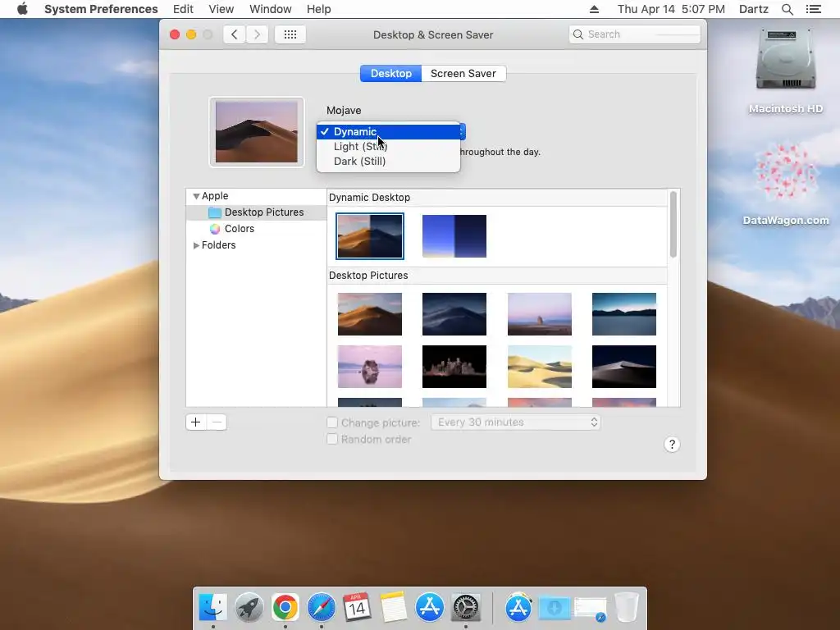The width and height of the screenshot is (840, 630).
Task: Collapse the Apple group triangle
Action: pyautogui.click(x=196, y=196)
